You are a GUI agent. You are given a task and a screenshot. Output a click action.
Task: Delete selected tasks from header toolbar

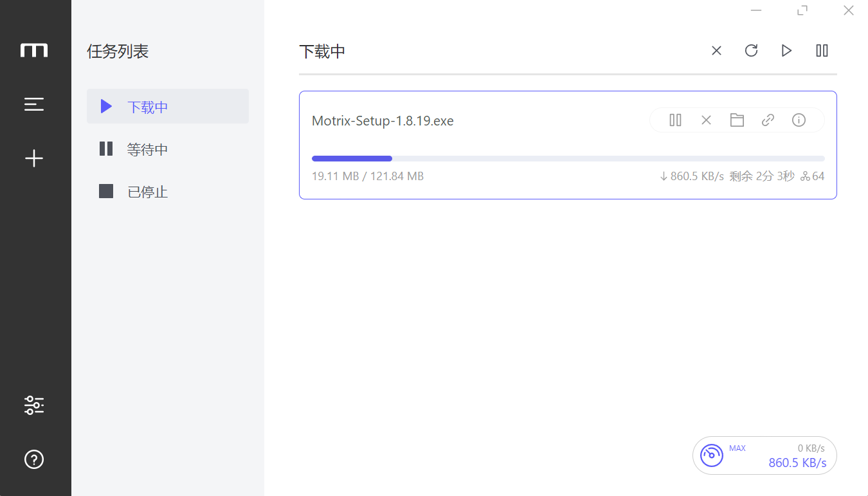click(716, 51)
